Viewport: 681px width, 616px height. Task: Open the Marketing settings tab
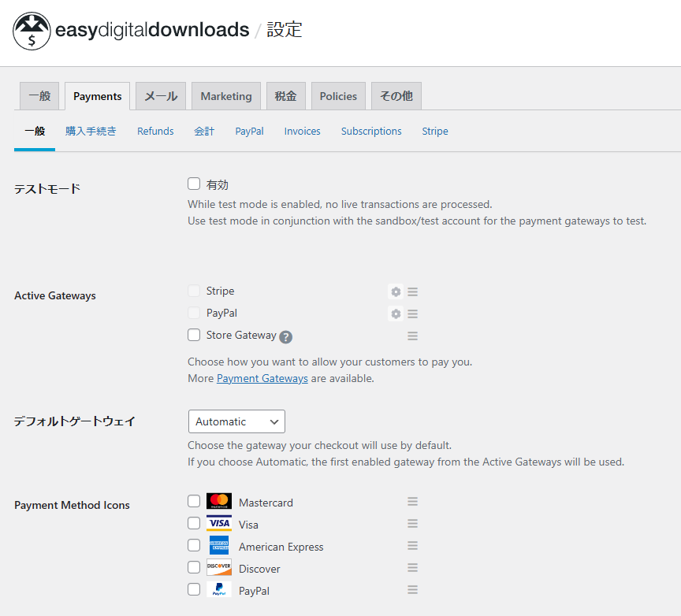[225, 95]
